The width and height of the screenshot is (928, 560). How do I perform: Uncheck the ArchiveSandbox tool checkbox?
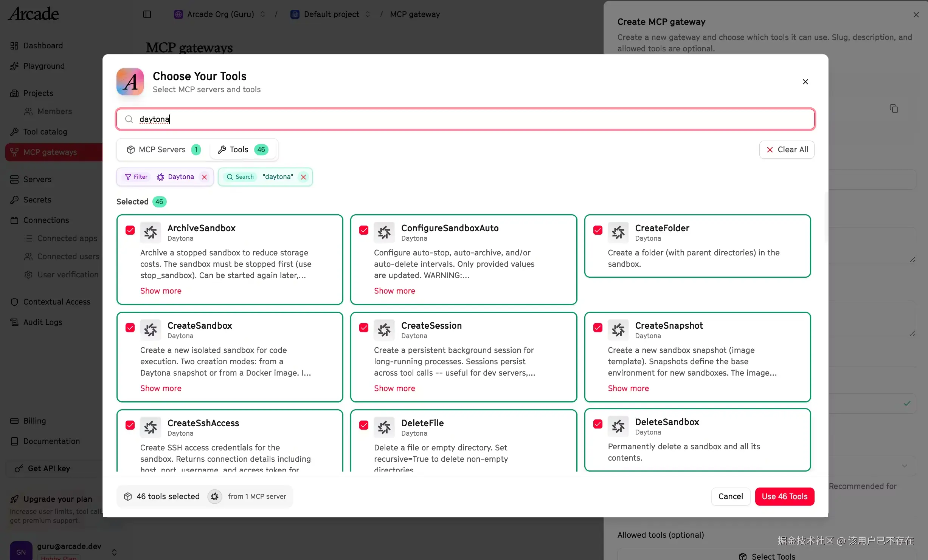tap(130, 230)
